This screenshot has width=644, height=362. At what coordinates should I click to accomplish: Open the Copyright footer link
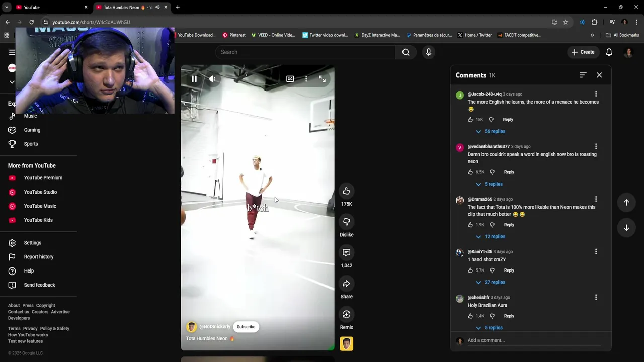[x=45, y=306]
